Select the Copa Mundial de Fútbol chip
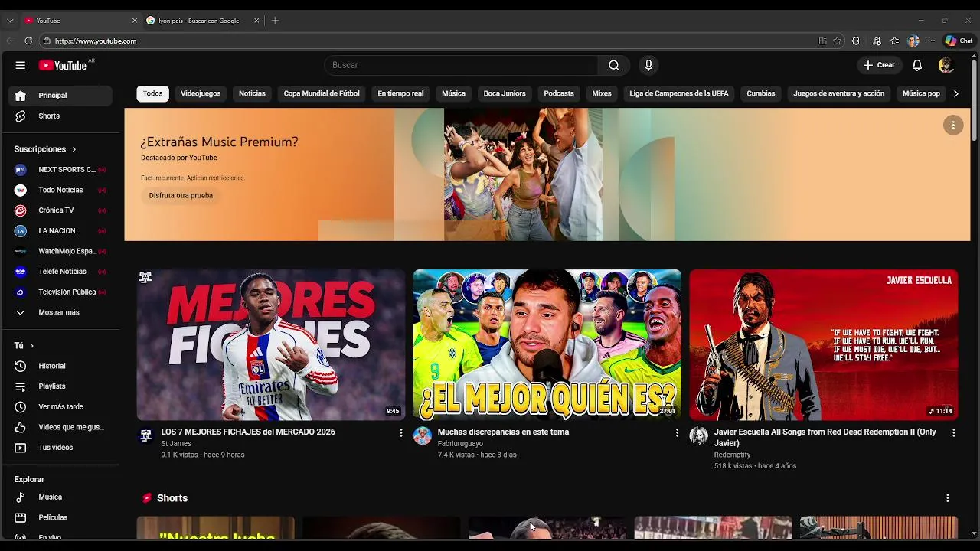Image resolution: width=980 pixels, height=551 pixels. [x=322, y=93]
